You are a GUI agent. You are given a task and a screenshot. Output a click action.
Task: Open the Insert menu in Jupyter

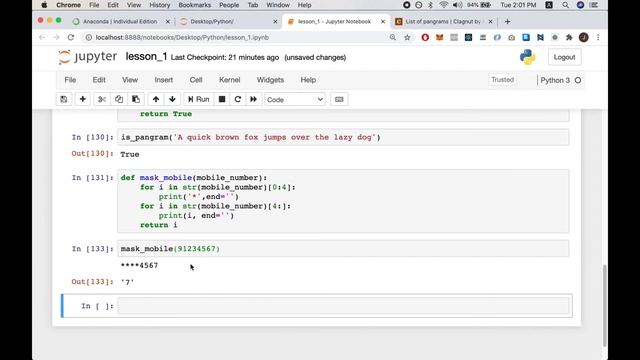(x=164, y=80)
